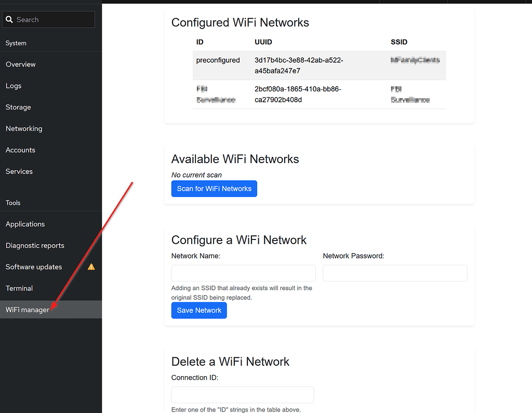Click the Network Password input field
532x413 pixels.
click(395, 273)
